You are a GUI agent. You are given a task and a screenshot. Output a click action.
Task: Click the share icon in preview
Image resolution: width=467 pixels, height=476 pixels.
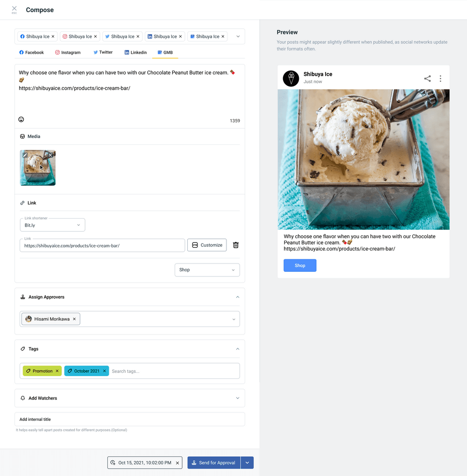(x=427, y=78)
